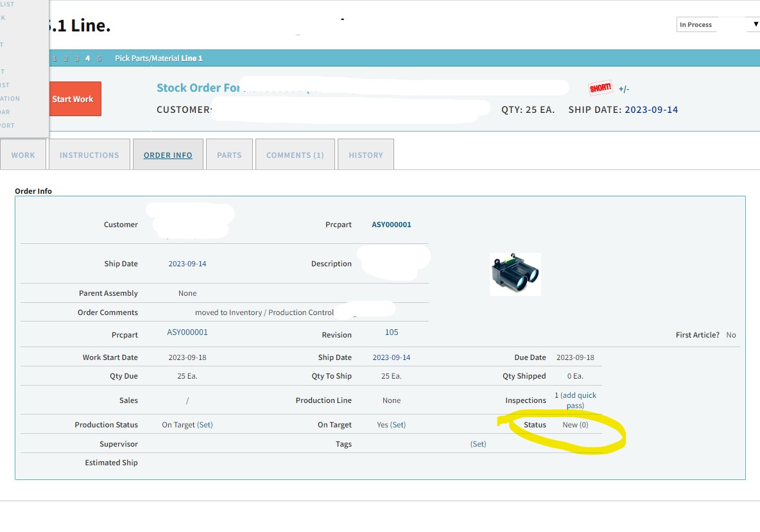Click the Start Work button

(x=75, y=99)
